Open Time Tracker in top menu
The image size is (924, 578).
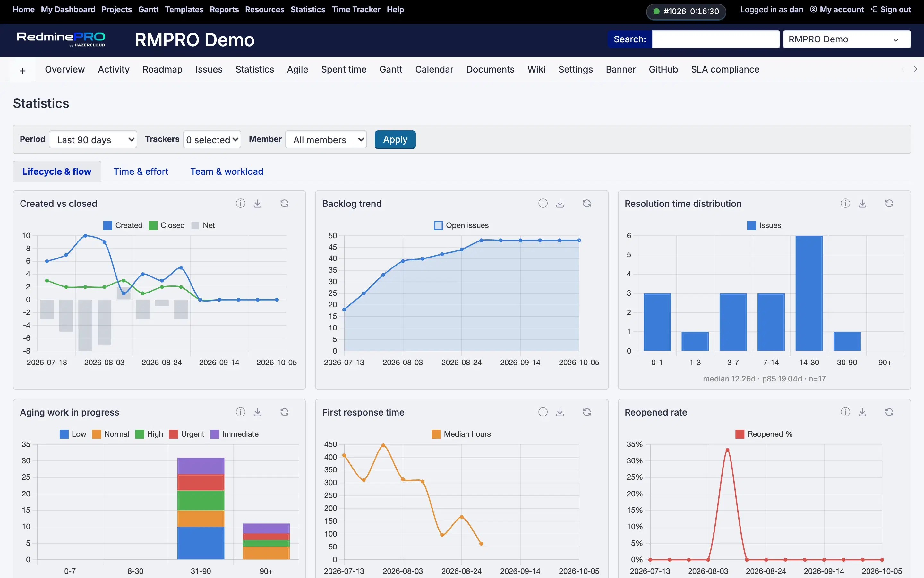[x=356, y=10]
